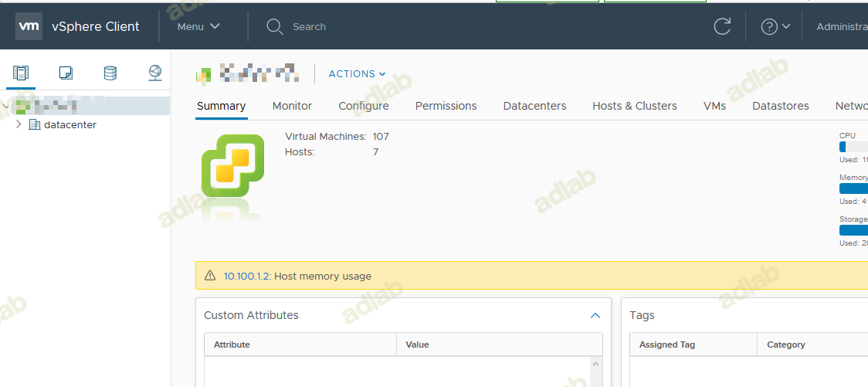Switch to Storage inventory view icon
Screen dimensions: 868x387
tap(110, 73)
